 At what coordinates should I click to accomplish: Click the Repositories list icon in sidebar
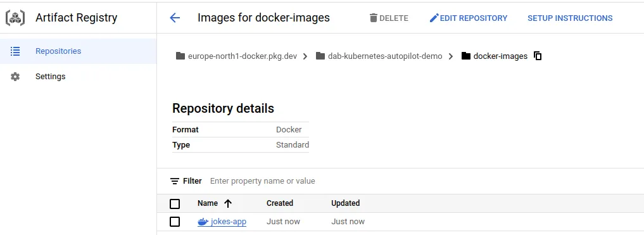point(15,51)
